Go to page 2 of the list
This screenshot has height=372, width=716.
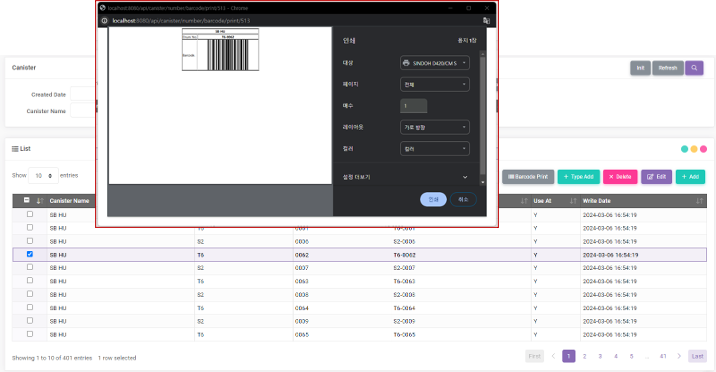[584, 356]
